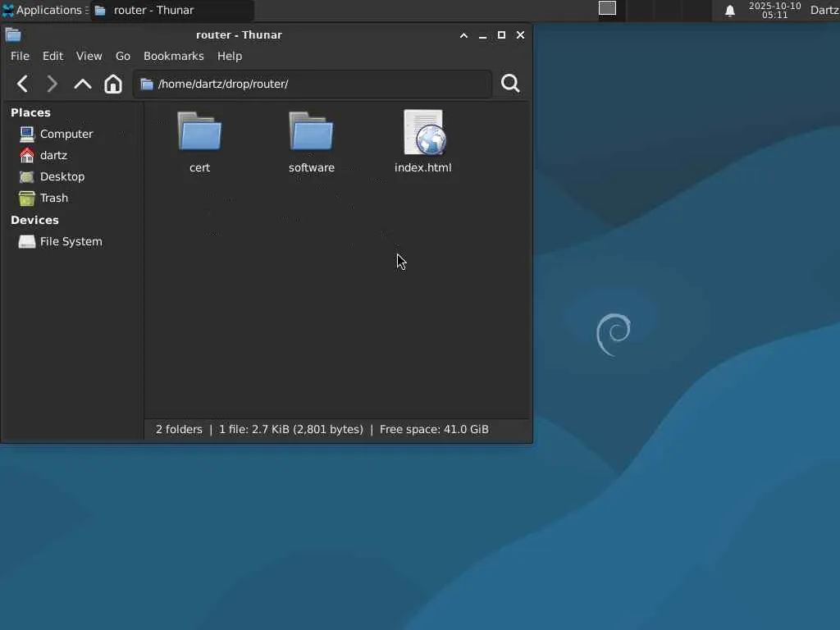Open the View menu
Image resolution: width=840 pixels, height=630 pixels.
(89, 57)
